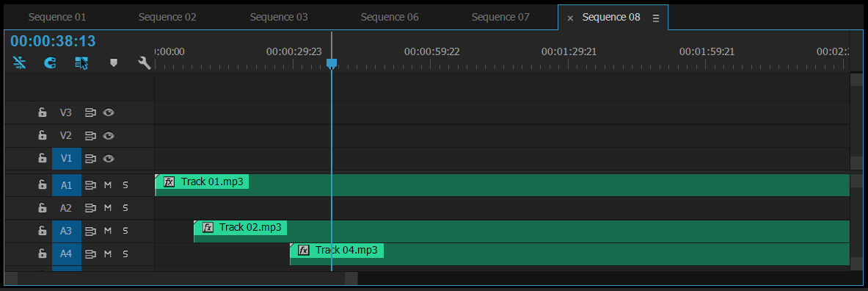
Task: Open Timeline Display Settings wrench
Action: tap(145, 63)
